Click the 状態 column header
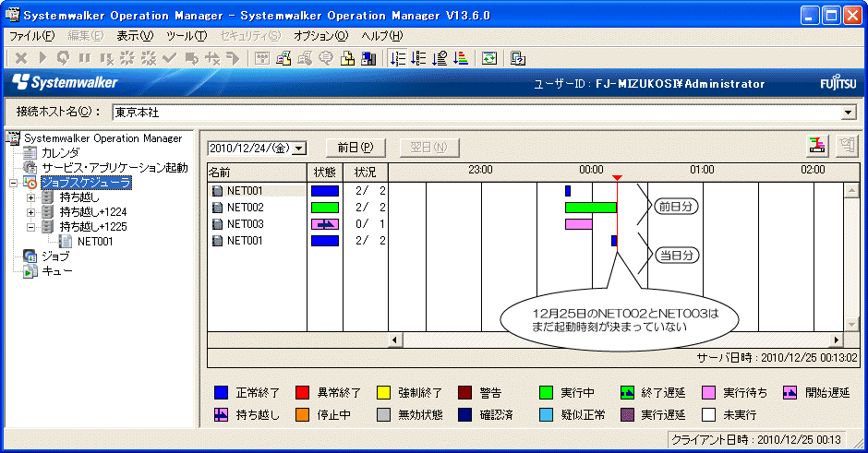The image size is (868, 453). pyautogui.click(x=325, y=173)
